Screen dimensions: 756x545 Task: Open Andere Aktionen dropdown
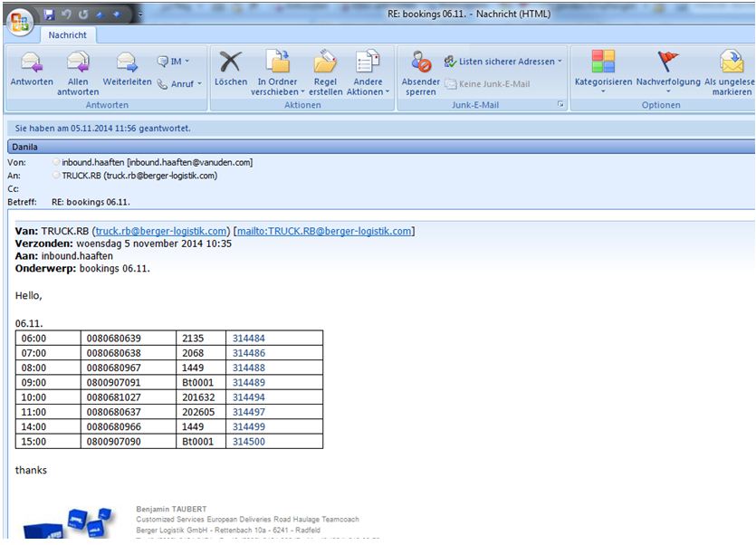(368, 73)
